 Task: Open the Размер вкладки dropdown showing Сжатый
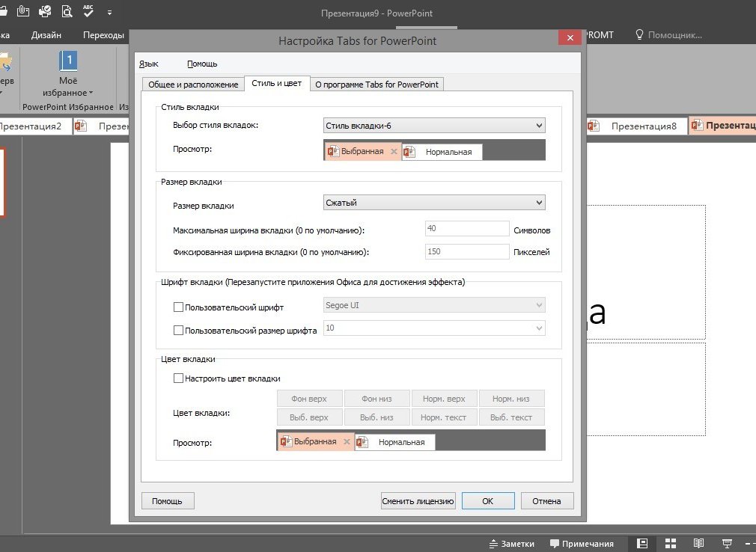click(x=434, y=203)
